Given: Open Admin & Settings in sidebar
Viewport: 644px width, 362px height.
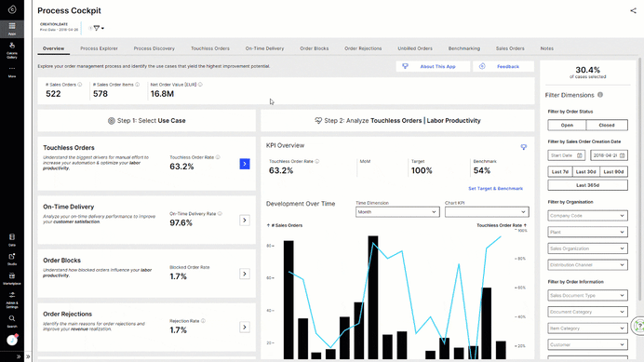Looking at the screenshot, I should coord(12,300).
